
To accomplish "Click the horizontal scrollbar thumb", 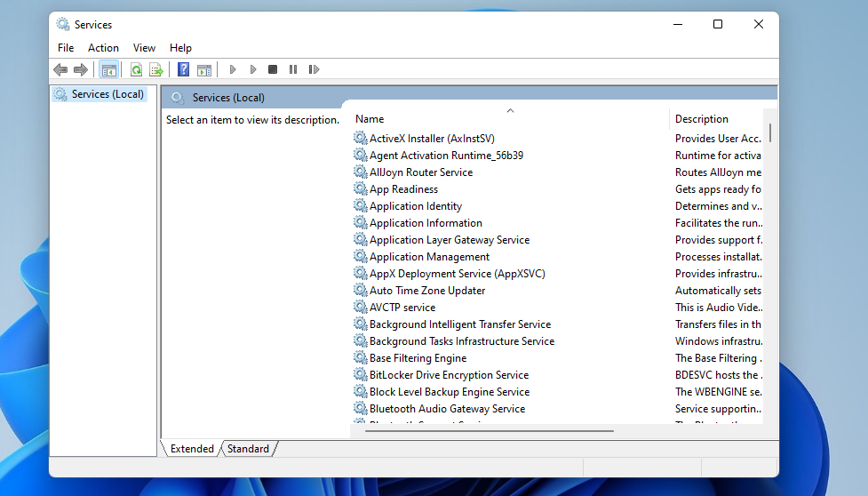I will pos(490,431).
